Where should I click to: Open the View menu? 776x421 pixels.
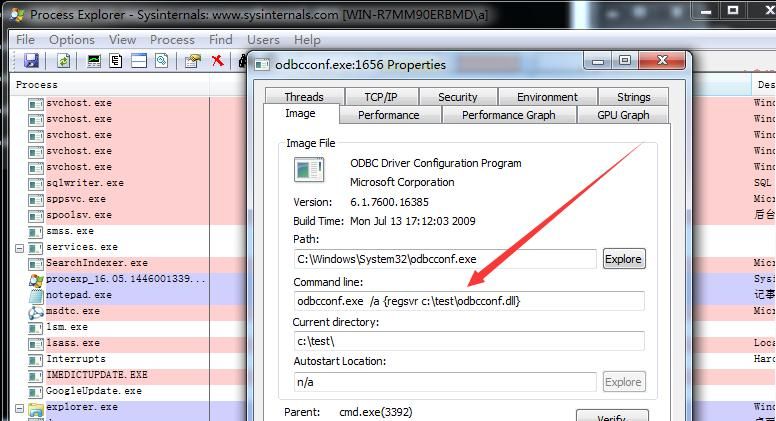tap(122, 40)
